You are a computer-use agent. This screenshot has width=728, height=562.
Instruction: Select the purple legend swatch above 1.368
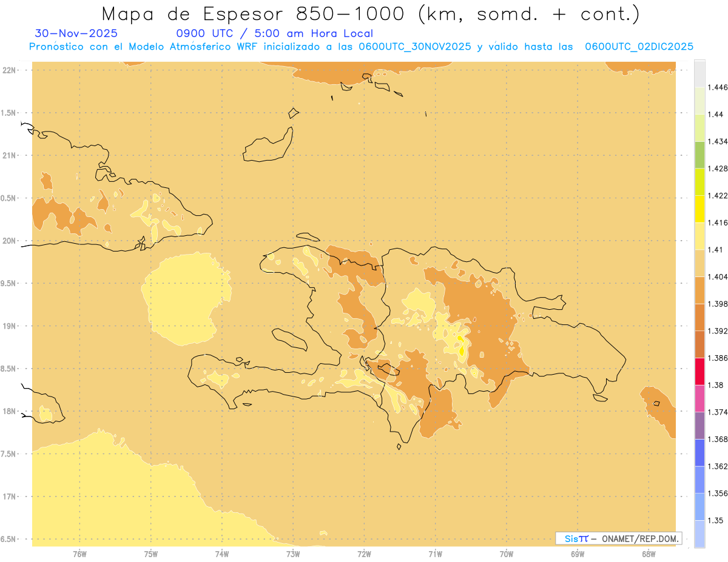[699, 426]
